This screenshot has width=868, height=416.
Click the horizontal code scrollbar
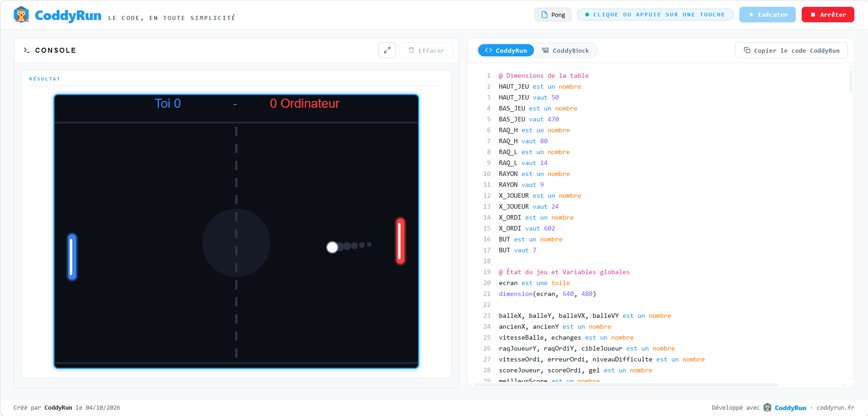click(x=626, y=385)
